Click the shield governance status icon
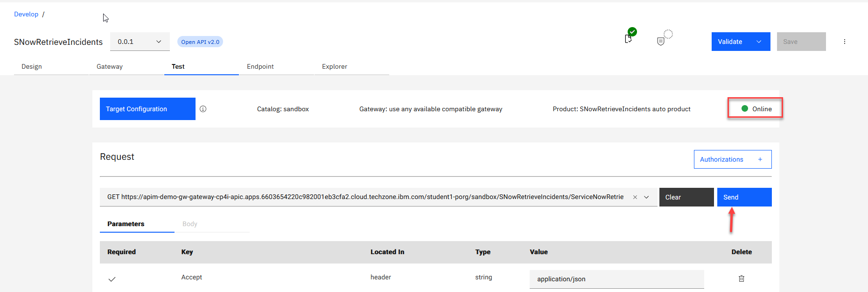 [661, 41]
